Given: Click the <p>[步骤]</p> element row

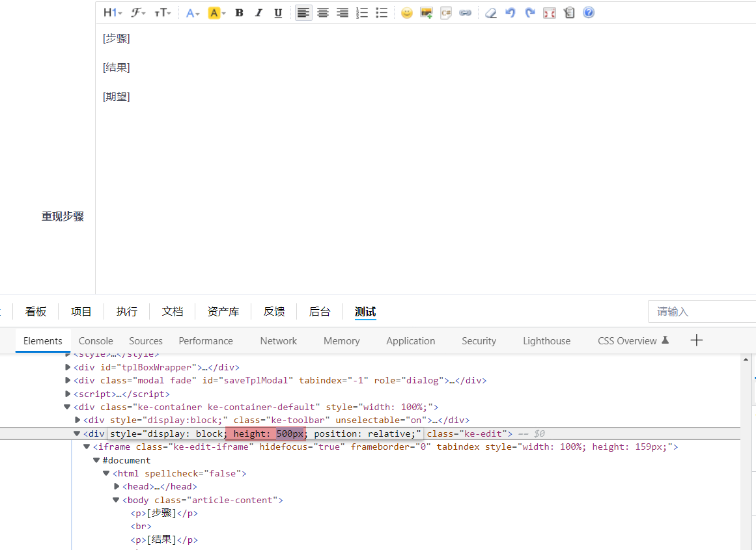Looking at the screenshot, I should coord(164,514).
